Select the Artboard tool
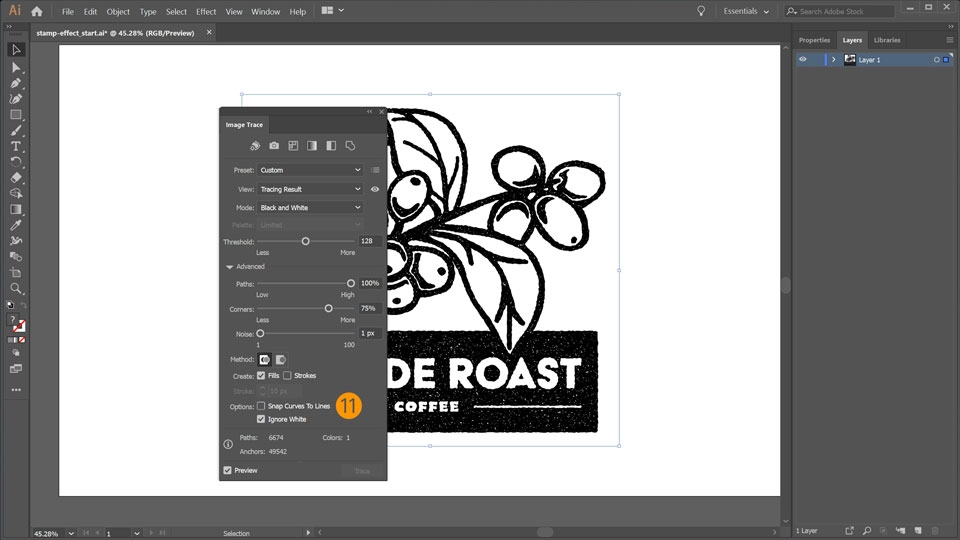The height and width of the screenshot is (540, 960). [16, 272]
